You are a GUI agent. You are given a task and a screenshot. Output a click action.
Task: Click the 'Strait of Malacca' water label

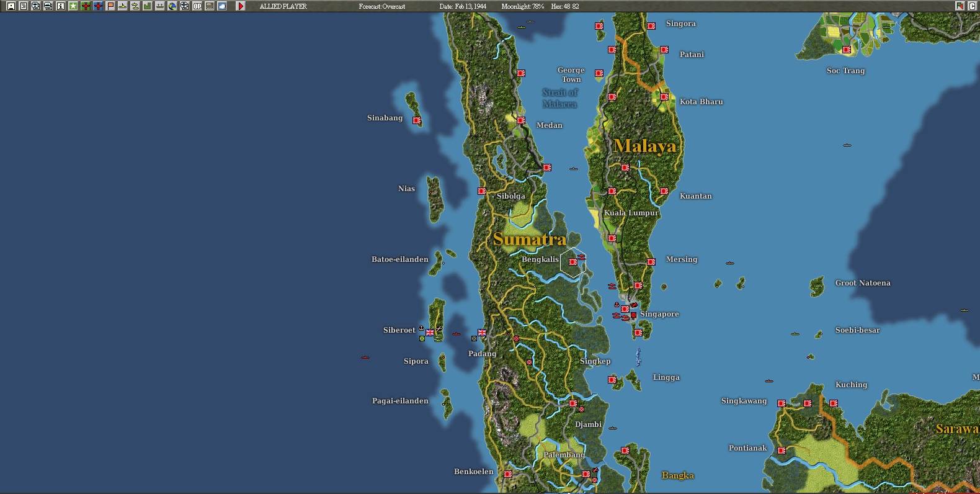[x=560, y=98]
